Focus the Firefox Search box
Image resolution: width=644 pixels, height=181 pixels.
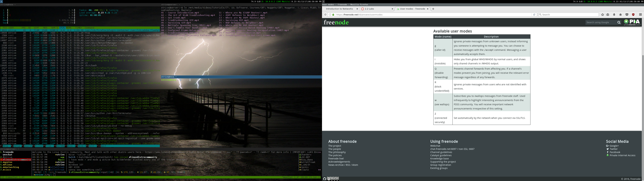click(568, 15)
